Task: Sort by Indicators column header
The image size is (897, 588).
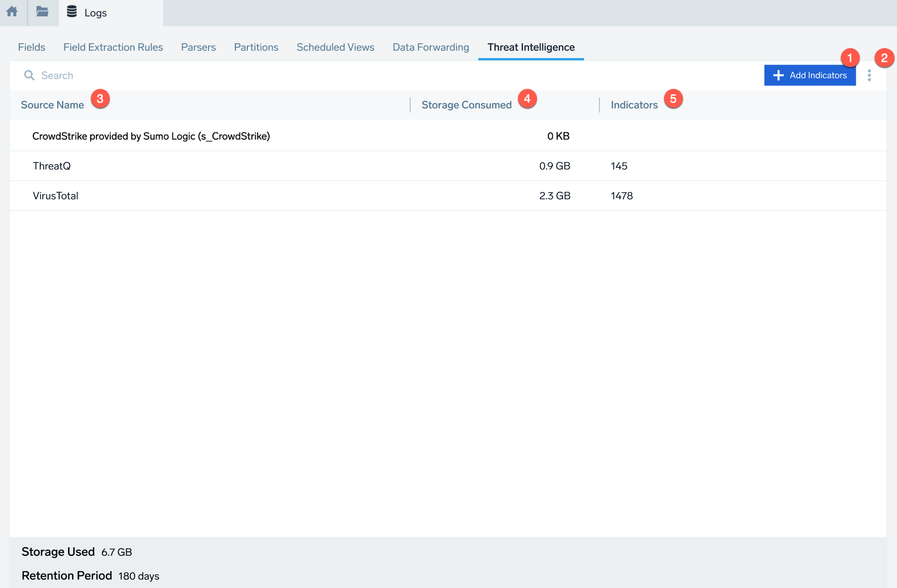Action: [634, 105]
